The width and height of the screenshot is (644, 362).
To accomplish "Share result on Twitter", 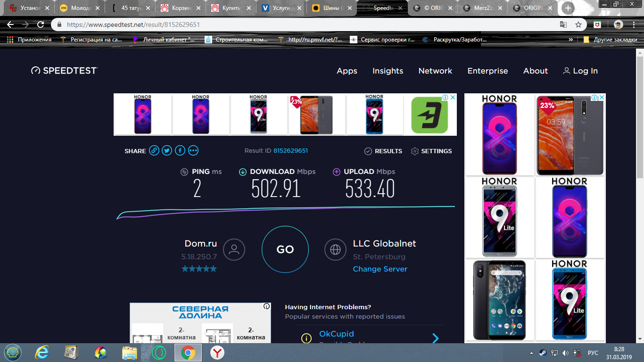I will [167, 151].
